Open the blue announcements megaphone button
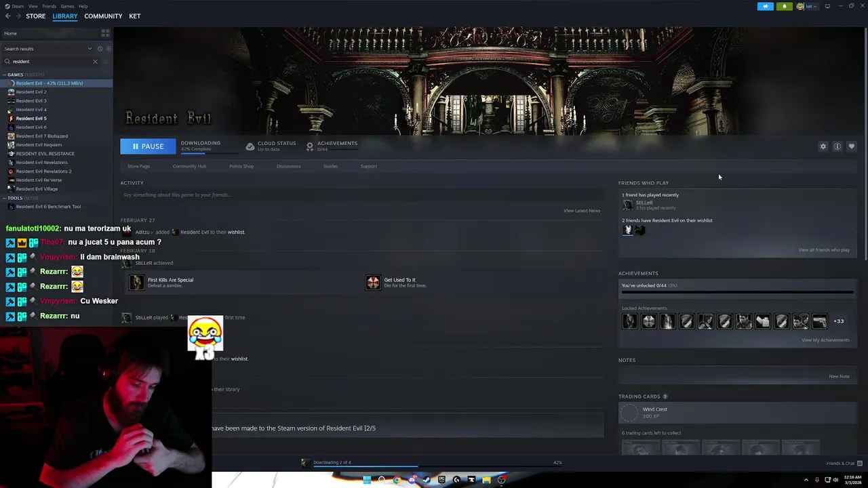 click(765, 6)
